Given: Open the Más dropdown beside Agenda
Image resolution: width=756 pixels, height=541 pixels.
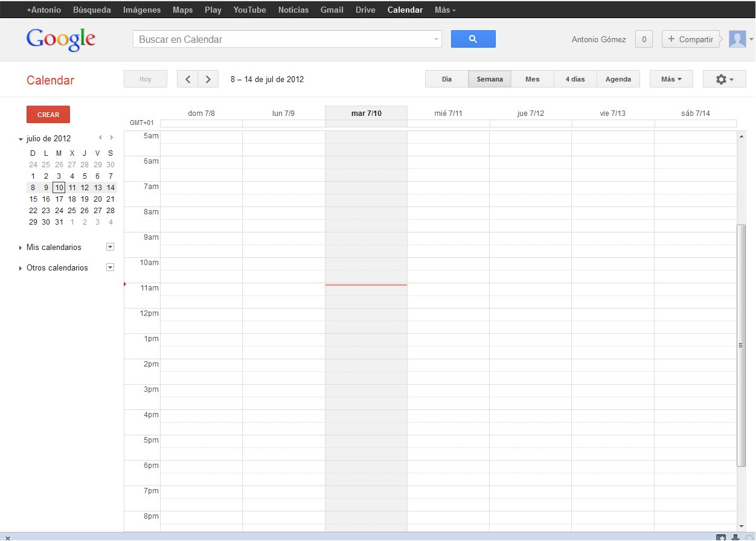Looking at the screenshot, I should [x=671, y=79].
